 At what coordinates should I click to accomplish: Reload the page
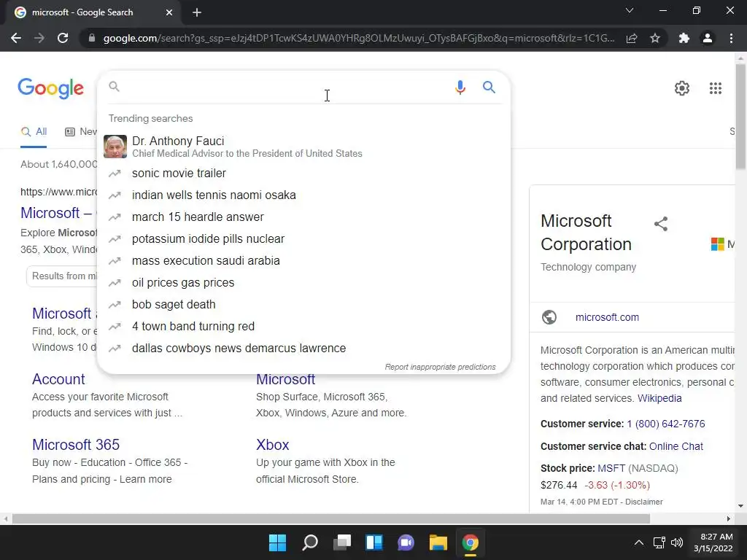pyautogui.click(x=63, y=38)
